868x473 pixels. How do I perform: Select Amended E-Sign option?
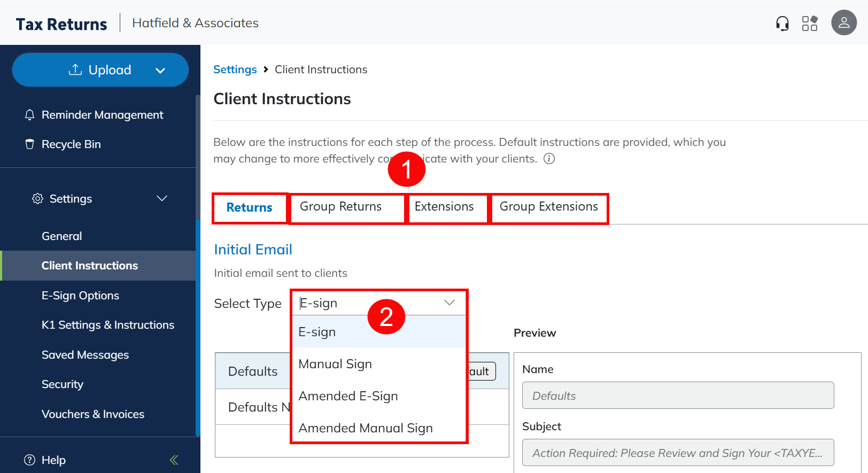pyautogui.click(x=348, y=396)
